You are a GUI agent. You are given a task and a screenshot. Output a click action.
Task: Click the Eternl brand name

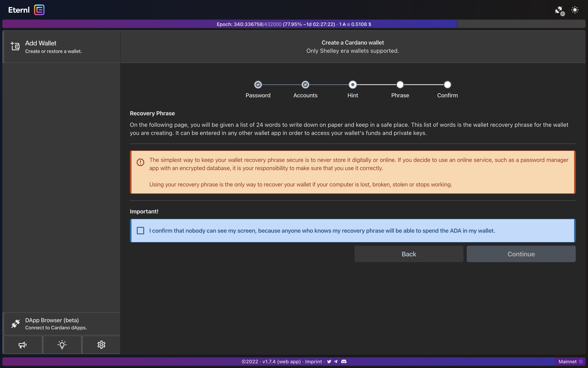tap(19, 10)
